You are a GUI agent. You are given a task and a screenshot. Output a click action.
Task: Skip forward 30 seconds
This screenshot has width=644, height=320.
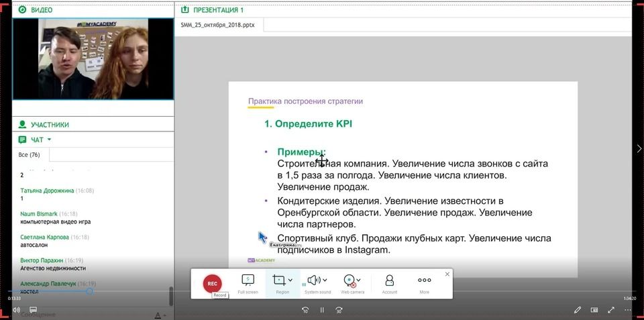tap(339, 310)
